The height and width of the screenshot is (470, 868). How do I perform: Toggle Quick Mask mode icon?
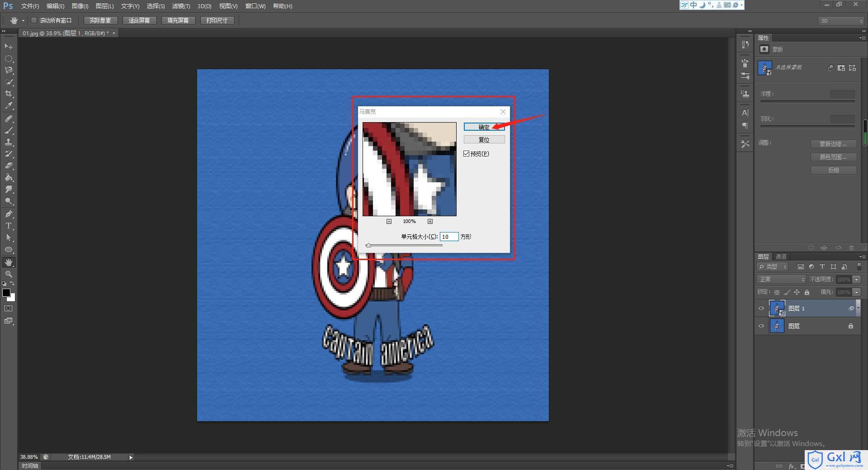pos(9,309)
